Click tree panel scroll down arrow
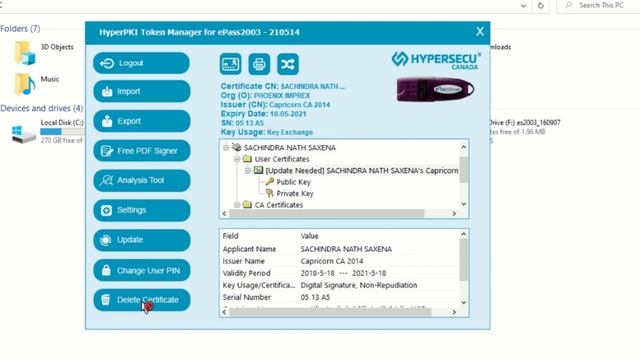 pyautogui.click(x=464, y=204)
